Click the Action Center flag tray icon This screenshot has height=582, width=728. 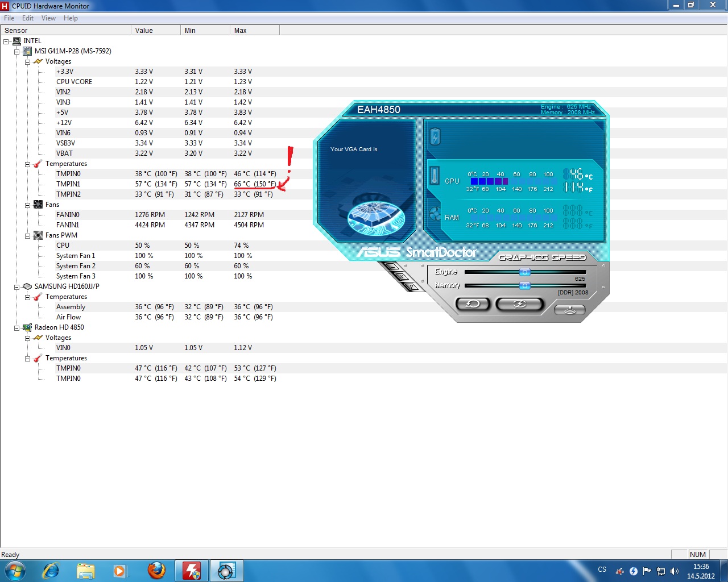pos(647,571)
